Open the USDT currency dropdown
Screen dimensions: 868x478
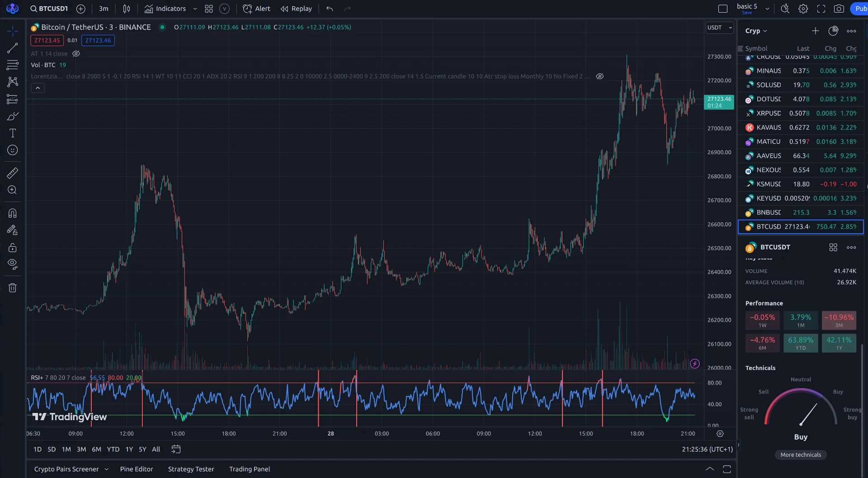[x=720, y=28]
